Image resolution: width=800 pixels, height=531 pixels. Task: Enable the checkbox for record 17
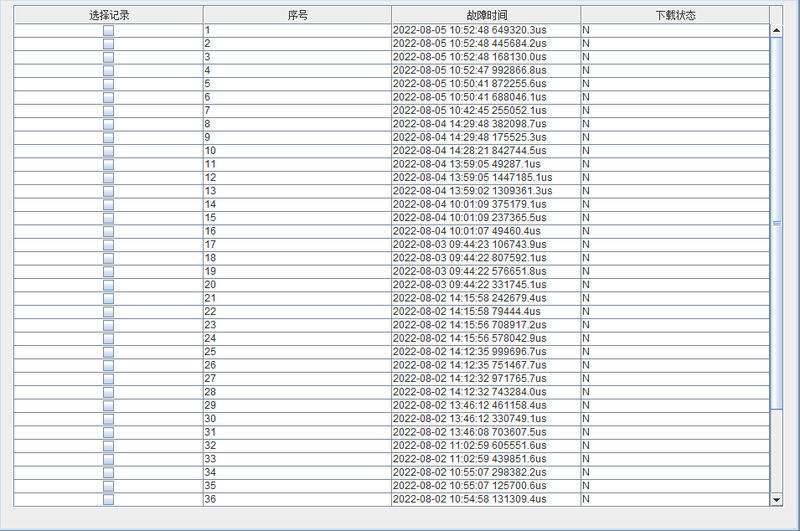click(x=108, y=245)
